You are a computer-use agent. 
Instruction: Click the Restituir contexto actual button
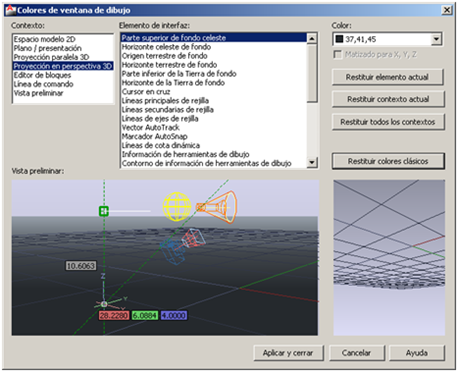388,99
